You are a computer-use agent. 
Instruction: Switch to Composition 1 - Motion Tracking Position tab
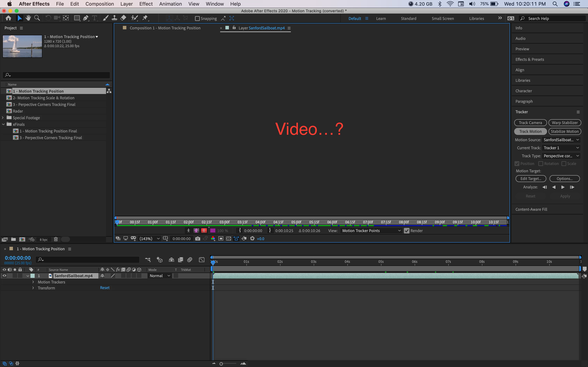165,28
